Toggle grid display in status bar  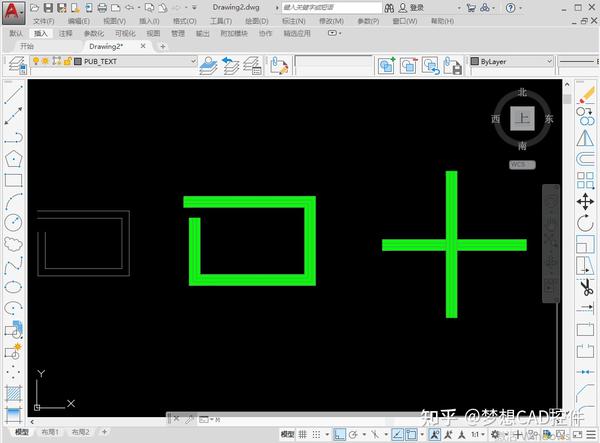(x=303, y=434)
